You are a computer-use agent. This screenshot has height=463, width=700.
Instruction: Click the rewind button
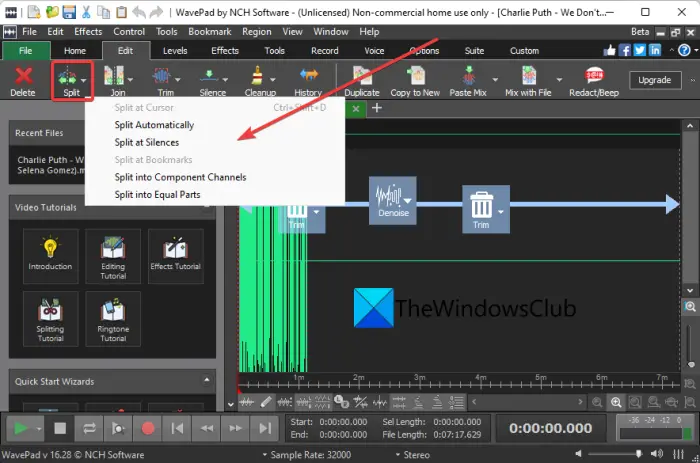pyautogui.click(x=207, y=429)
